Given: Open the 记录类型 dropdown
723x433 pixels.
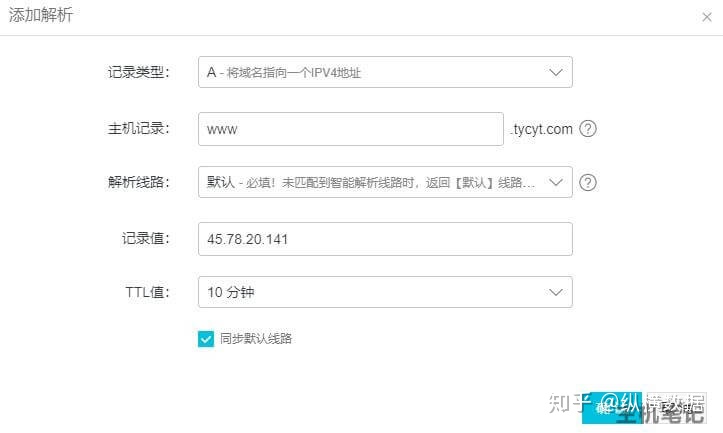Looking at the screenshot, I should [x=385, y=72].
